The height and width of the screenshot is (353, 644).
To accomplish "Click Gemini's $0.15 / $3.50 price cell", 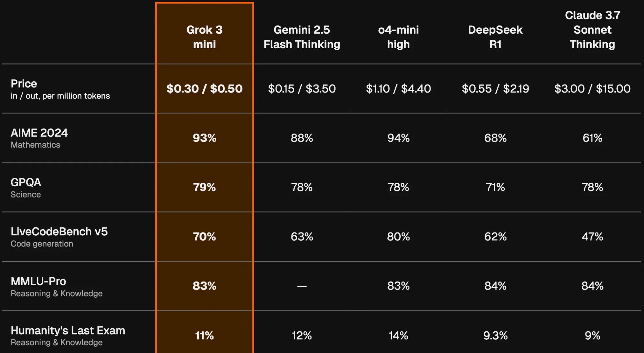I will click(302, 89).
